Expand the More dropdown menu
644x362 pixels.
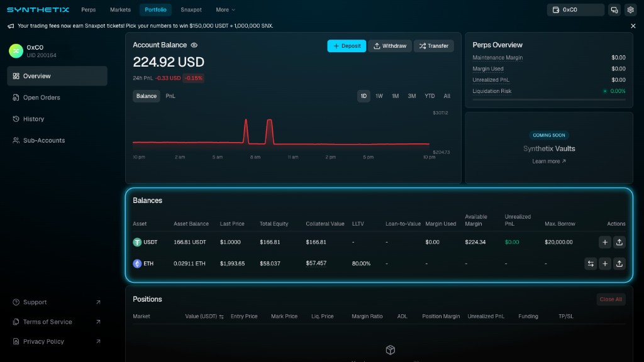click(226, 9)
